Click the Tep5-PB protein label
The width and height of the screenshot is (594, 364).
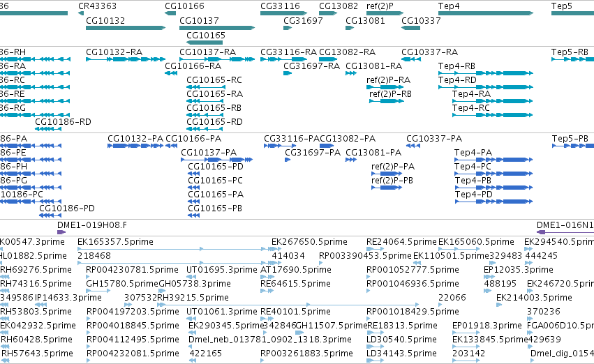click(x=570, y=139)
